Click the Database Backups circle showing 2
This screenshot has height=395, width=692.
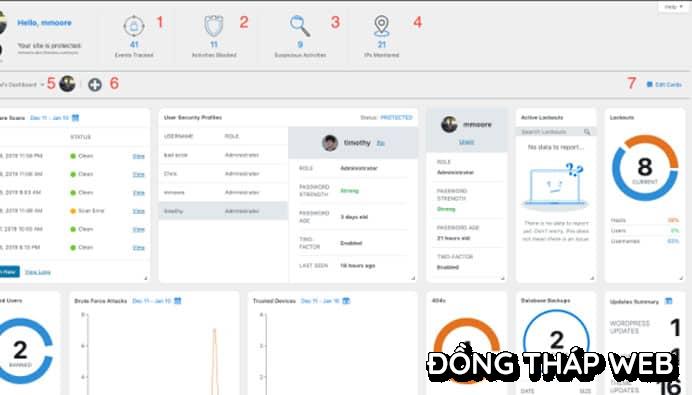point(556,341)
